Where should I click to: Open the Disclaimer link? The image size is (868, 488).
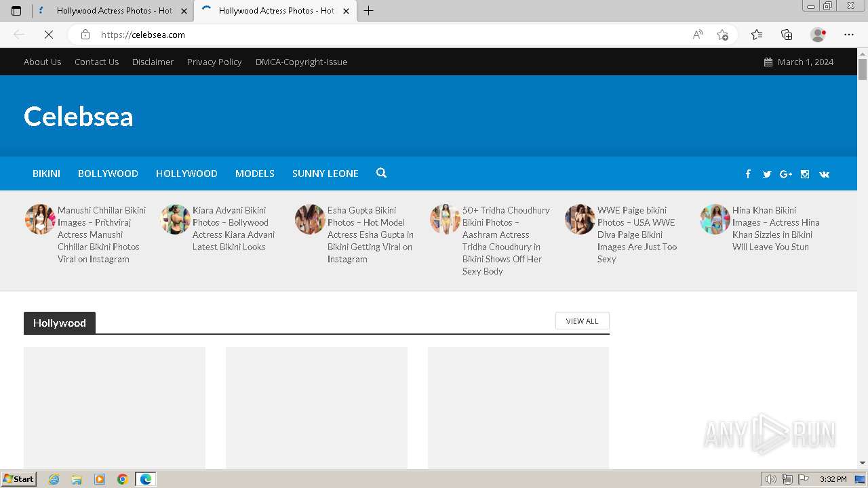point(153,62)
